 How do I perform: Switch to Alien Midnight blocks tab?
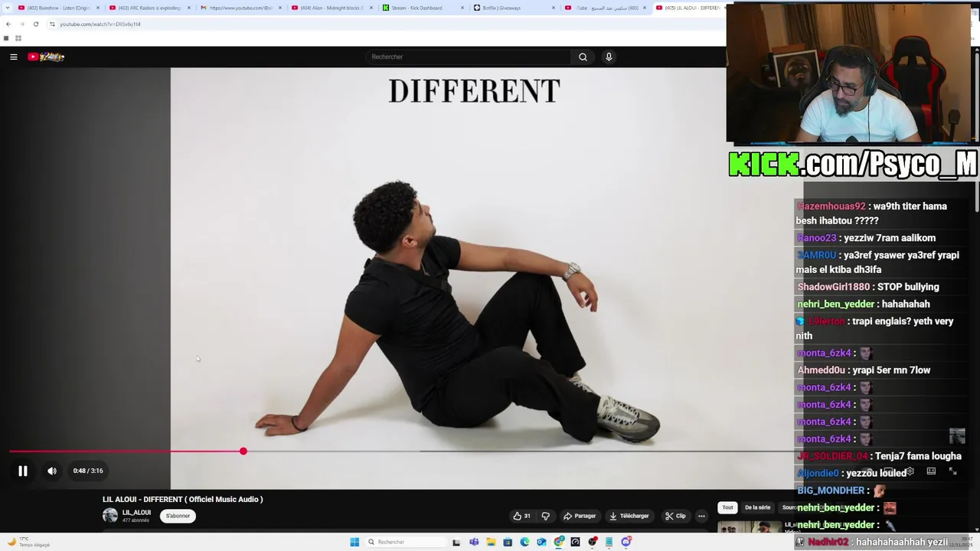pos(331,8)
